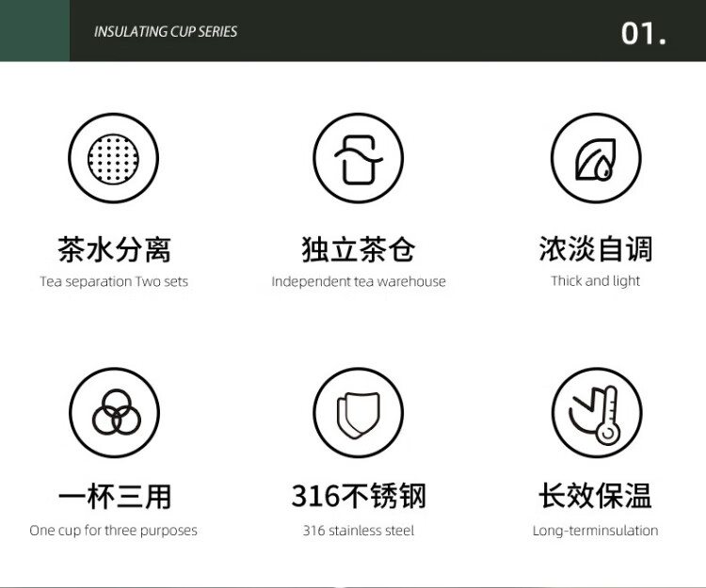Click the dotted tea strainer icon
Viewport: 706px width, 588px height.
tap(113, 158)
